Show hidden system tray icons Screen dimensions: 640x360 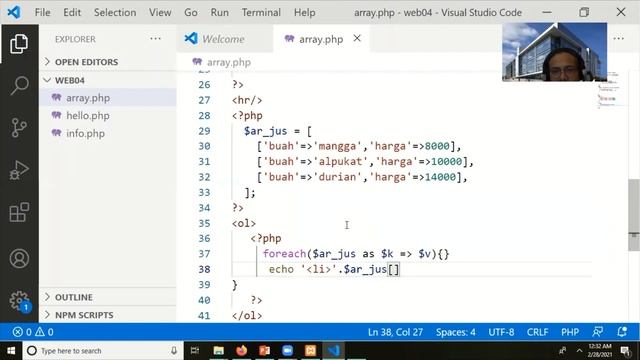(579, 351)
